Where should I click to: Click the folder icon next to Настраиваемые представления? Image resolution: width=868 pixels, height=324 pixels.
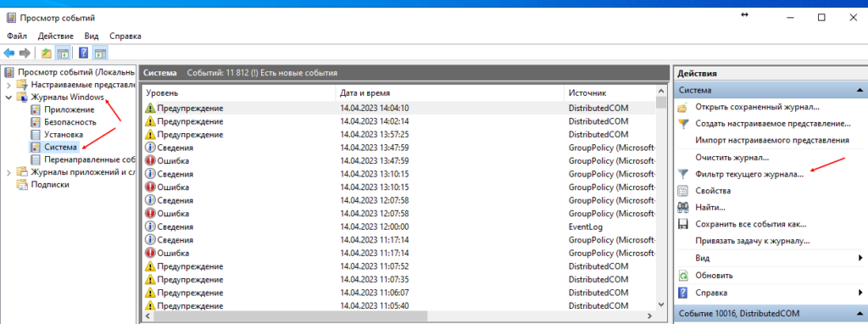pos(22,85)
